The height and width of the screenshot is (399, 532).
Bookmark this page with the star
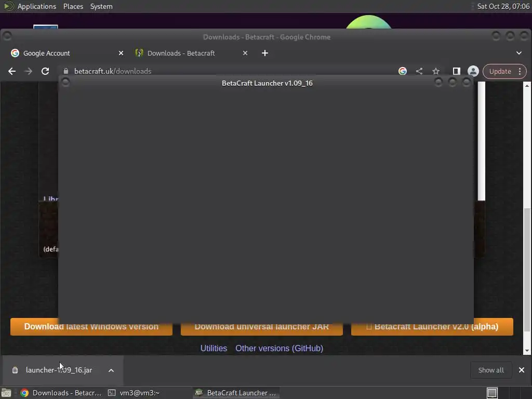coord(436,71)
